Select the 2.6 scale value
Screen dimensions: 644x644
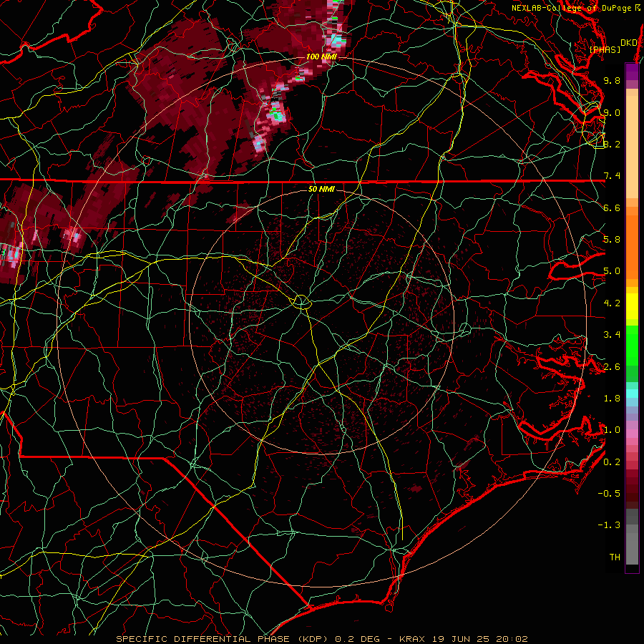(612, 367)
